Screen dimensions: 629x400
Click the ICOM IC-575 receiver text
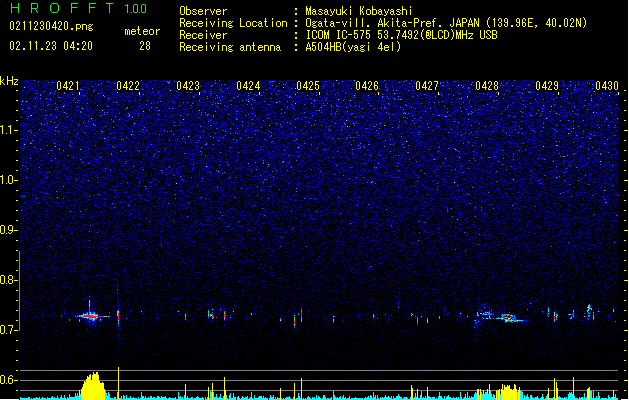401,35
